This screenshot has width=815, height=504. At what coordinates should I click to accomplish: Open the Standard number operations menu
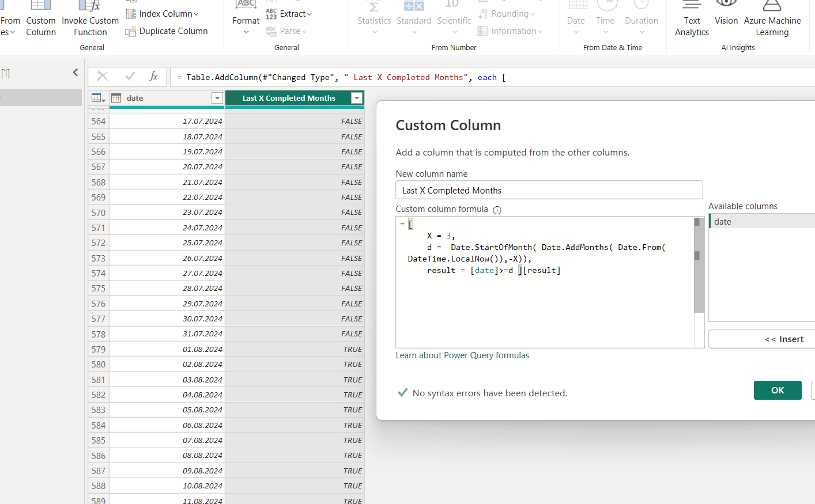pos(414,18)
